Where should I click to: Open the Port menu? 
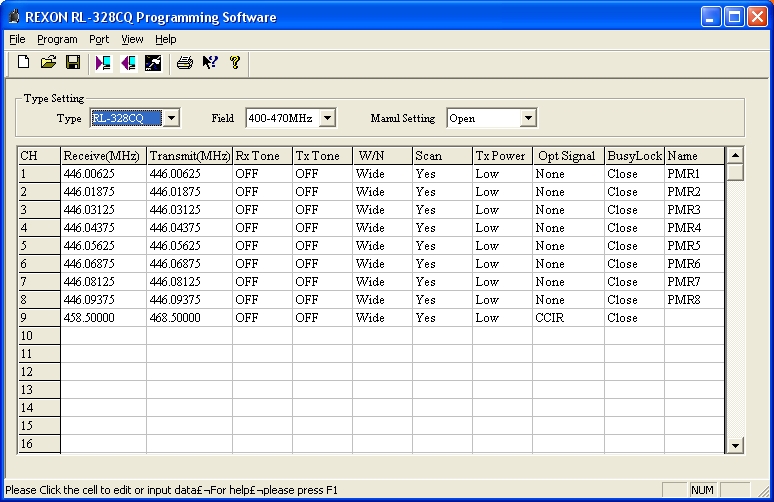point(99,39)
